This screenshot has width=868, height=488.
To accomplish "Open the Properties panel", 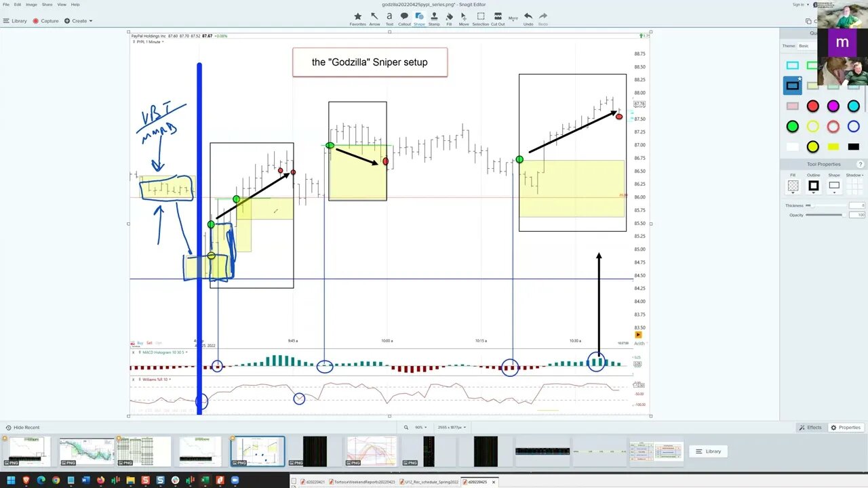I will 846,428.
